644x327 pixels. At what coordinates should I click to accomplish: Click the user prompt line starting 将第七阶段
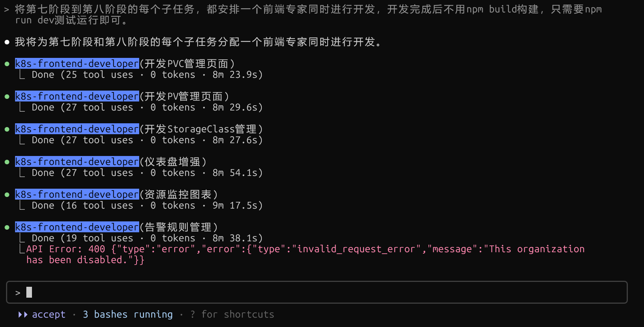[x=308, y=15]
